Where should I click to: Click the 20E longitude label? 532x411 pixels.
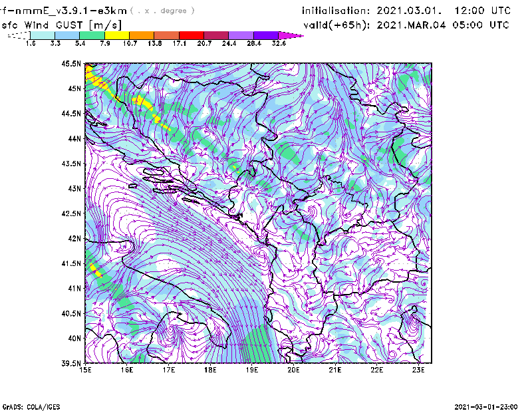click(293, 370)
